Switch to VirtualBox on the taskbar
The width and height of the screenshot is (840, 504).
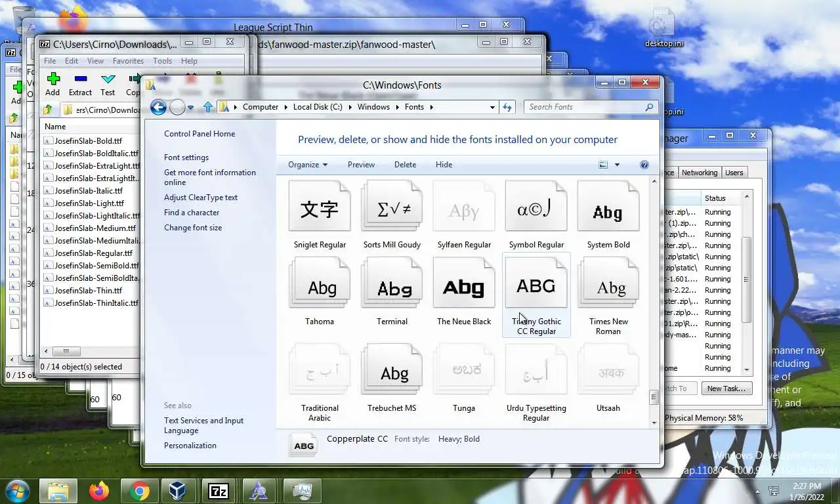pyautogui.click(x=178, y=490)
